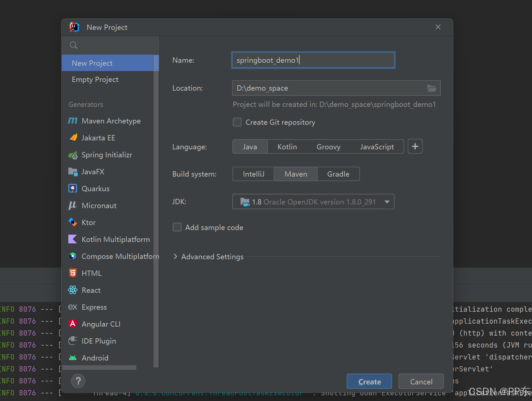Click the search magnifier icon
The image size is (532, 401).
(x=74, y=45)
